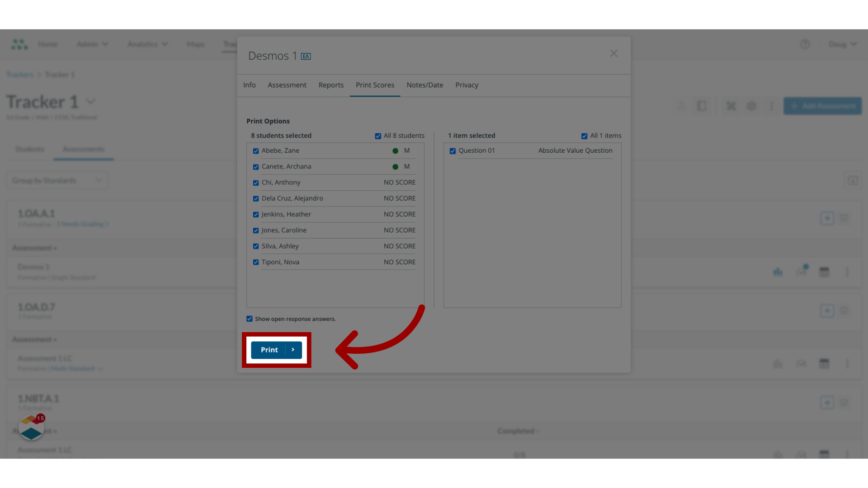
Task: Switch to the Assessment tab
Action: click(287, 85)
